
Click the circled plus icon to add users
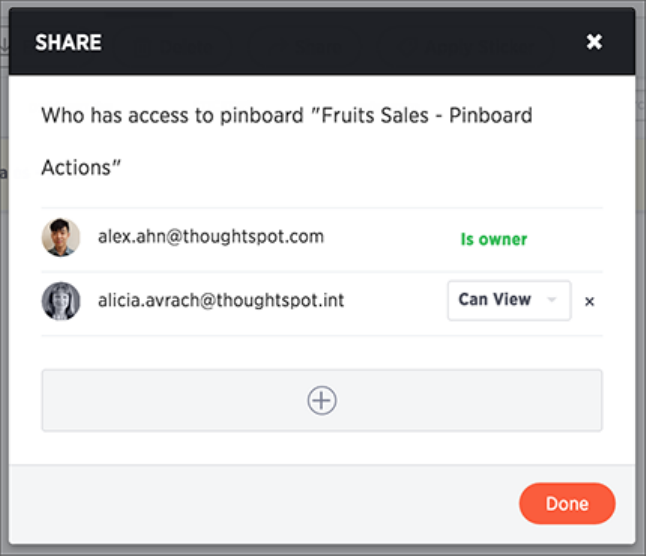click(x=322, y=401)
